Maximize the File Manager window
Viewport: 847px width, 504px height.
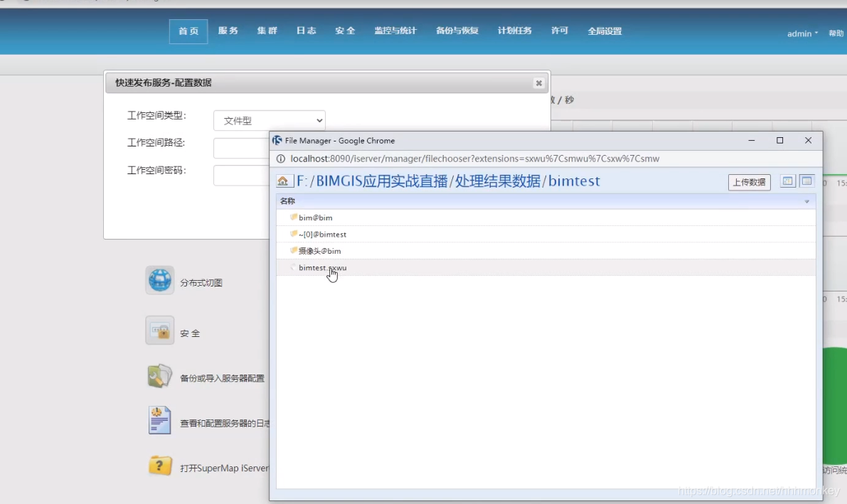(779, 141)
